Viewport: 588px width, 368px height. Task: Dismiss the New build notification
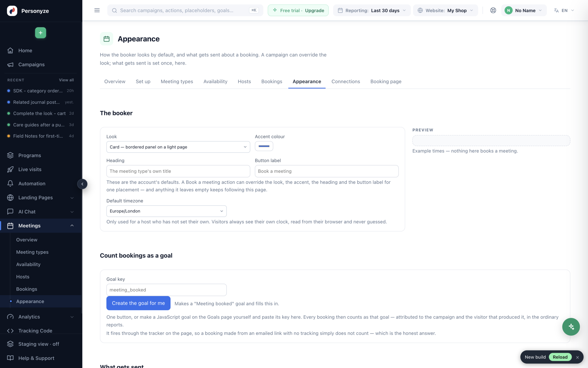(x=578, y=357)
